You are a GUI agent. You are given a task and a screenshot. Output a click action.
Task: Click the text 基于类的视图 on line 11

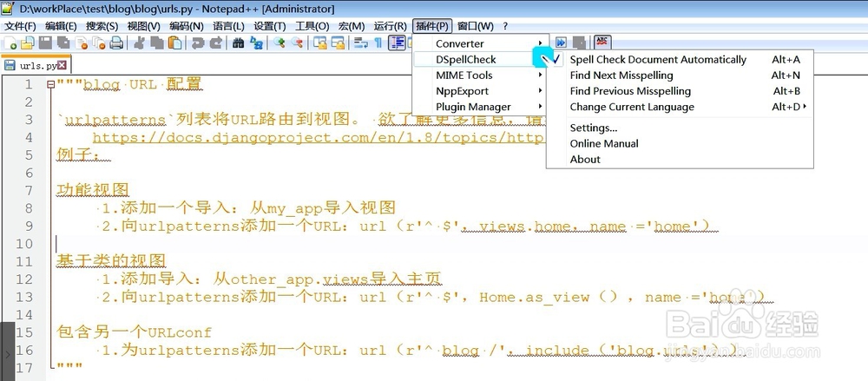click(x=111, y=261)
